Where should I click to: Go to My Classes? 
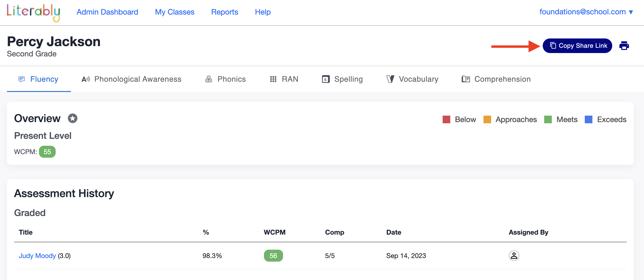tap(175, 12)
